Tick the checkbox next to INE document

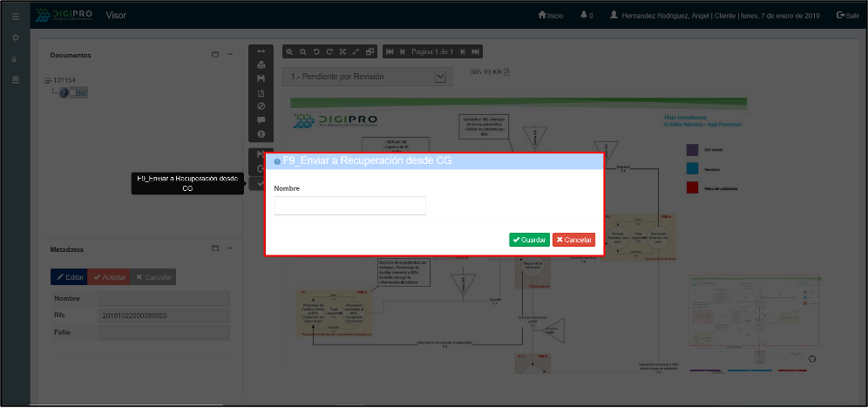pos(74,92)
